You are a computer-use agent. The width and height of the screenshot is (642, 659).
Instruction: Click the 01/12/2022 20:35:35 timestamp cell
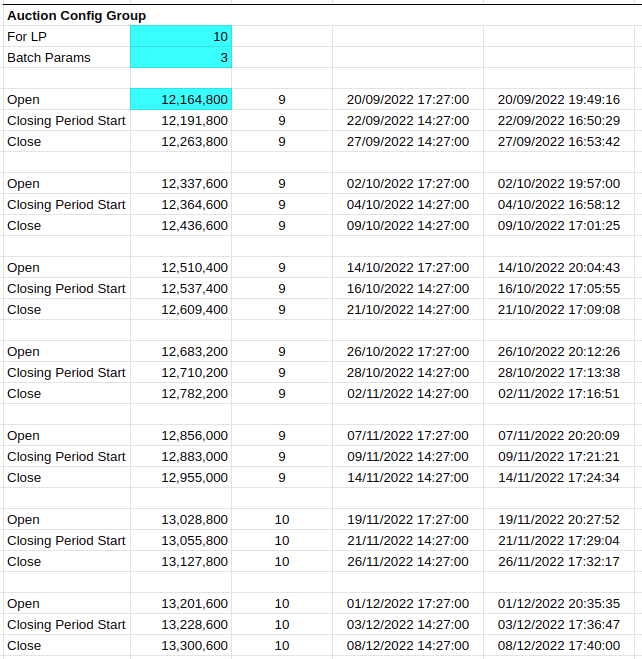click(x=558, y=604)
